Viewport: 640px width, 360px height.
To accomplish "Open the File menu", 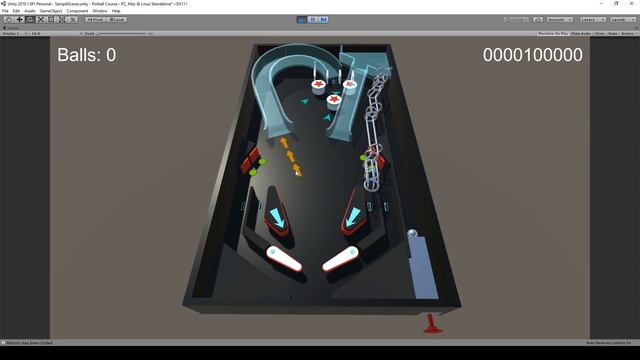I will coord(5,11).
